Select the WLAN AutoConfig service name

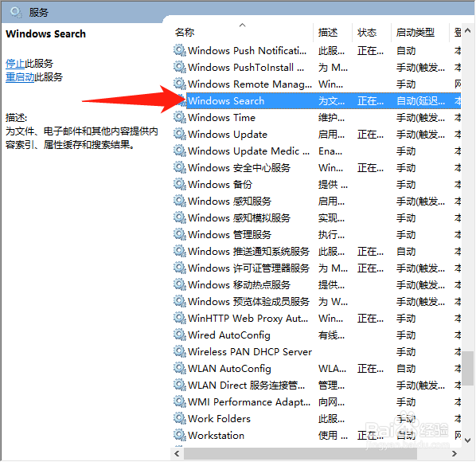coord(229,368)
